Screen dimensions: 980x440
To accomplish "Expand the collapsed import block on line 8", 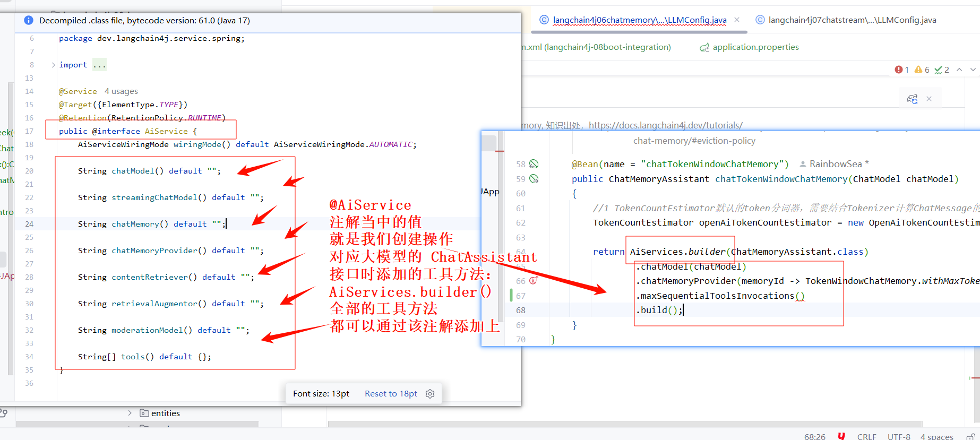I will (53, 65).
